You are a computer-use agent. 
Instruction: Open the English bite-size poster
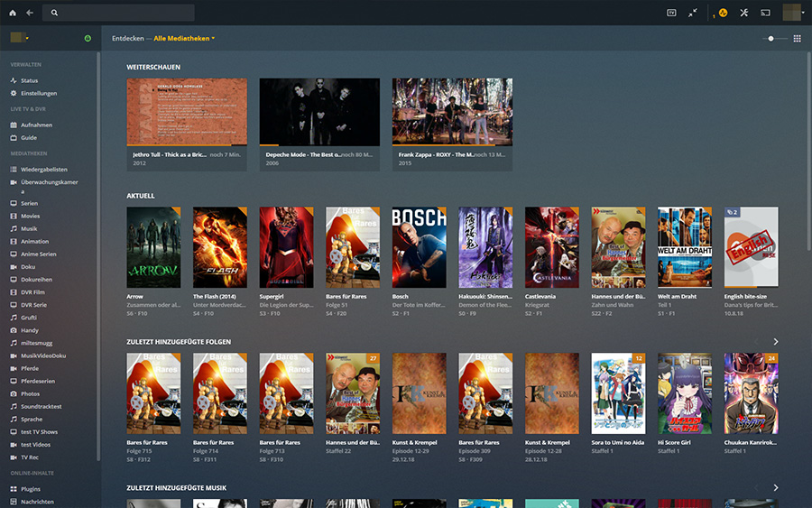click(751, 247)
